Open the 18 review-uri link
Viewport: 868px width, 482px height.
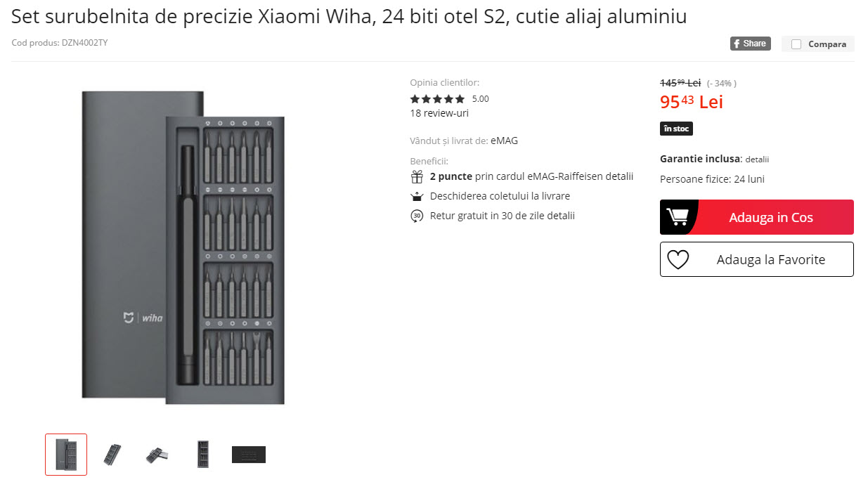pyautogui.click(x=439, y=113)
